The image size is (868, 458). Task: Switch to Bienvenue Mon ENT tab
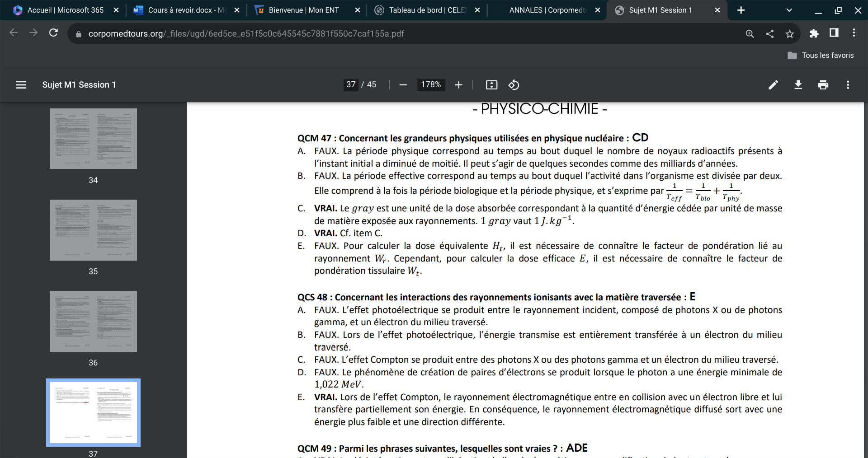point(306,10)
